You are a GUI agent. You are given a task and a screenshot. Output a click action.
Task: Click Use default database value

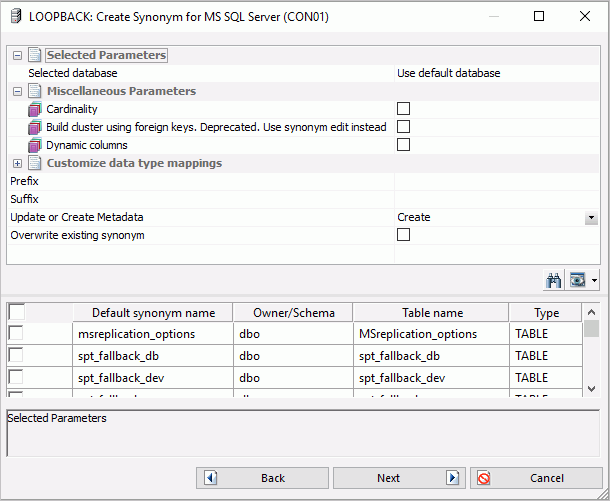pos(449,73)
